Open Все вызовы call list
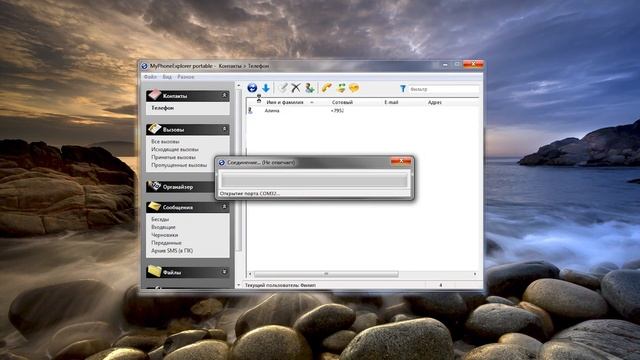This screenshot has width=640, height=360. coord(165,141)
